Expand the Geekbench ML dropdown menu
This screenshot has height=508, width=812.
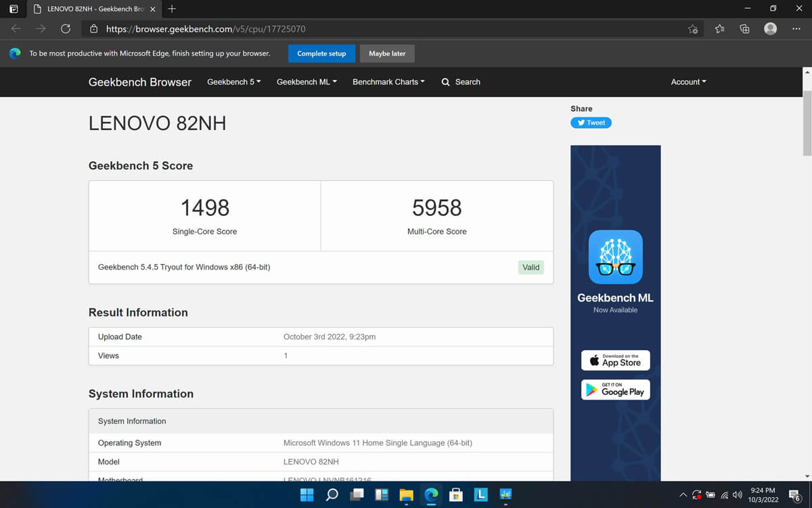[x=307, y=82]
